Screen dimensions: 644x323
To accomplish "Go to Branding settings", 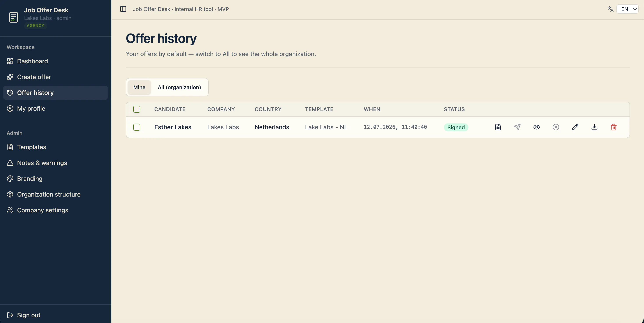I will click(55, 179).
